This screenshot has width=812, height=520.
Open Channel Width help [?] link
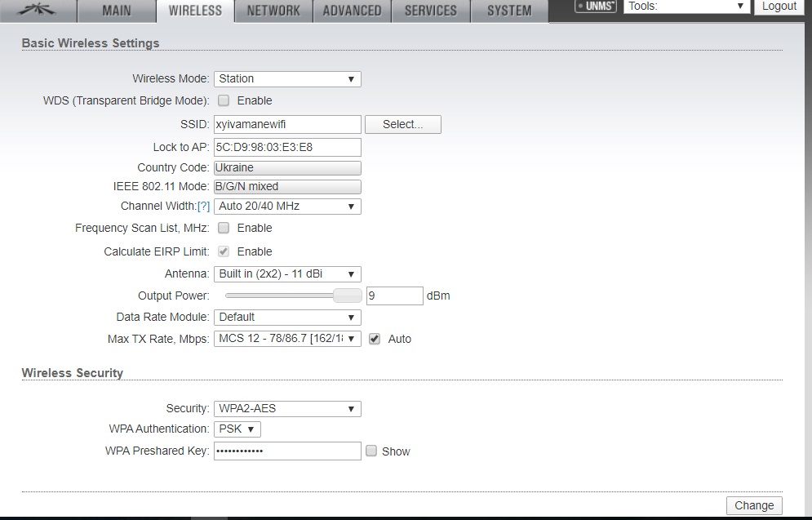[203, 207]
